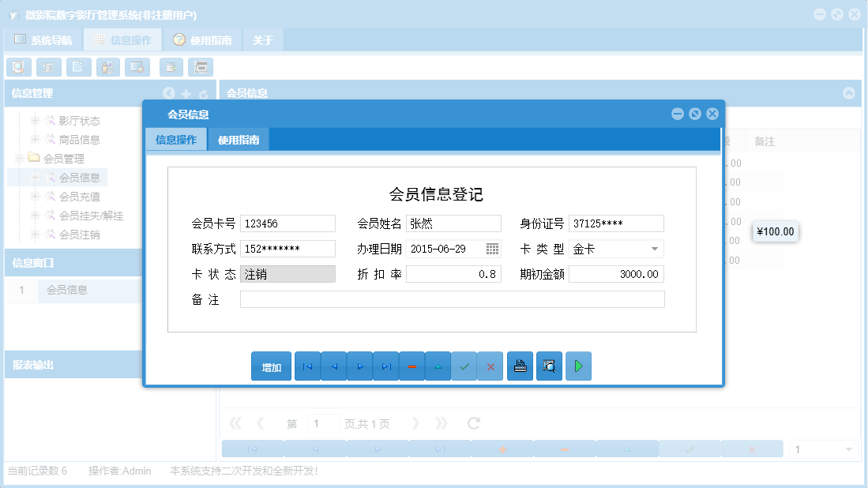This screenshot has width=868, height=488.
Task: Run the query with the green play icon
Action: (578, 366)
